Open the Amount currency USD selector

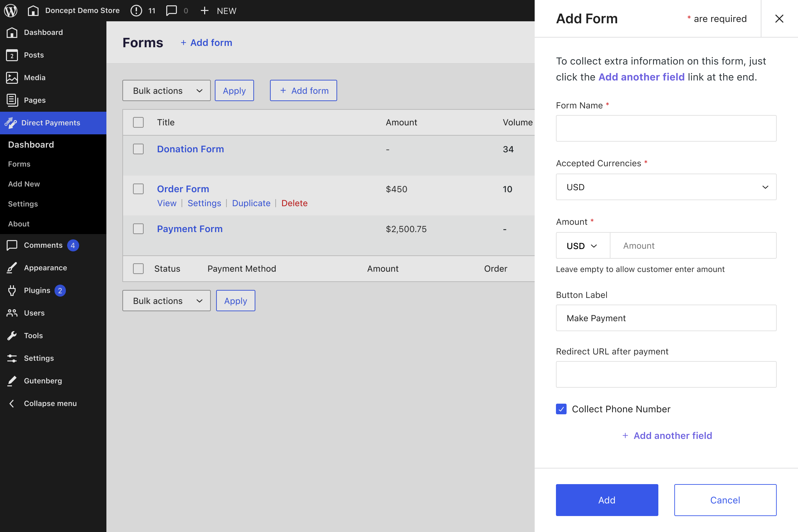point(582,246)
